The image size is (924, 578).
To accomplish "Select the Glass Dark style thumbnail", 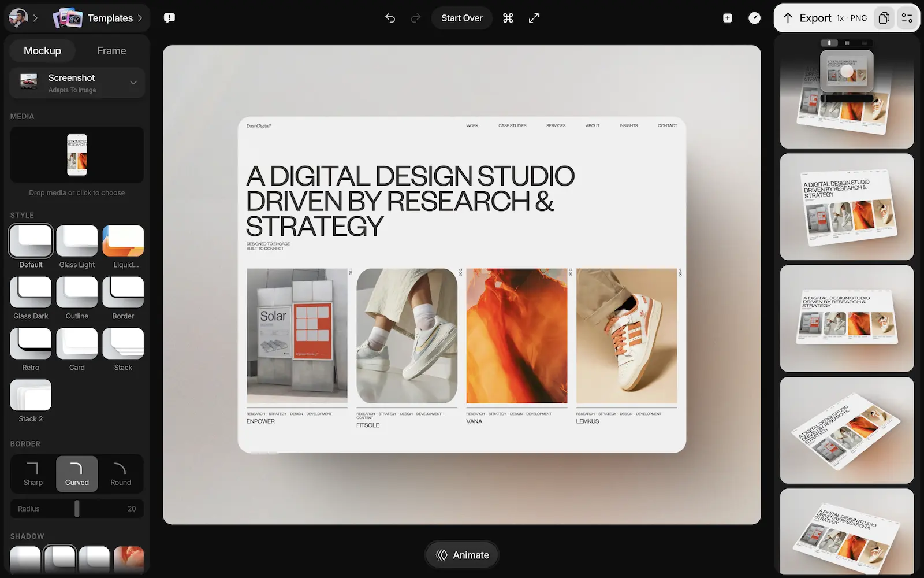I will click(31, 293).
